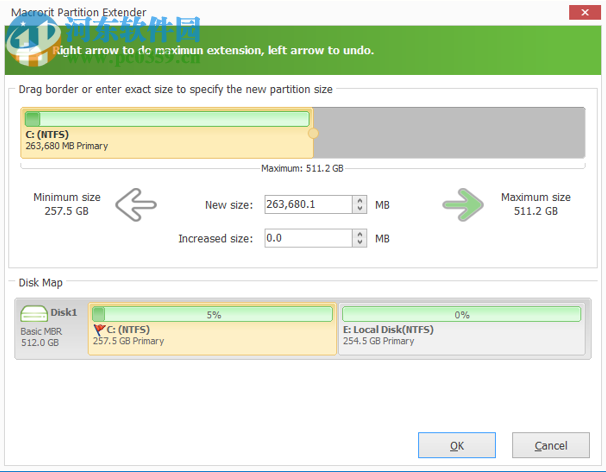
Task: Increase New size with up spinner
Action: 360,200
